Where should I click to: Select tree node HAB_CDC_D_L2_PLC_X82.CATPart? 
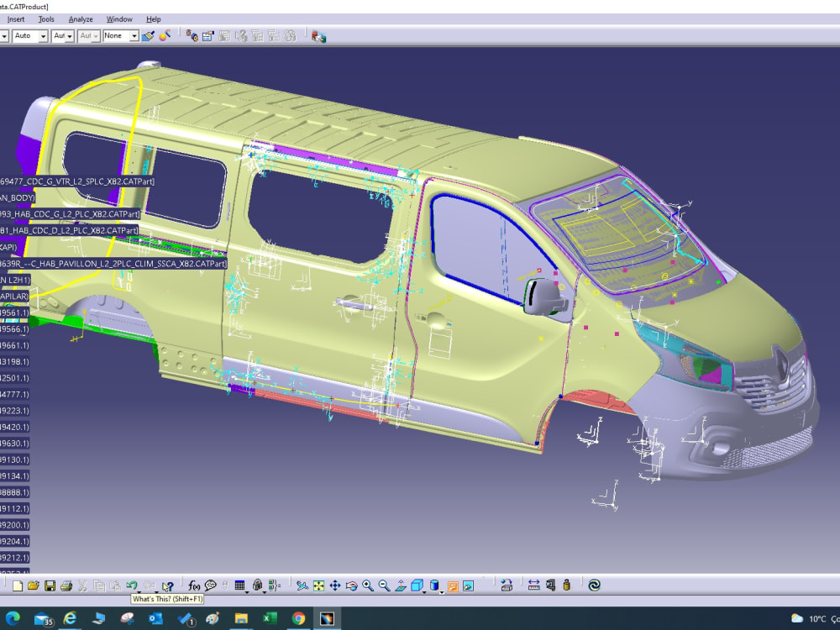(69, 231)
